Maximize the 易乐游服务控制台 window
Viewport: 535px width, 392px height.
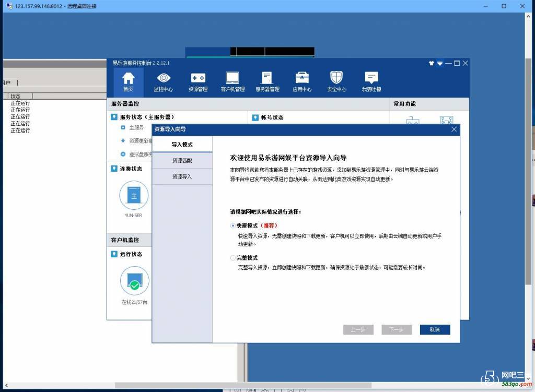click(457, 63)
